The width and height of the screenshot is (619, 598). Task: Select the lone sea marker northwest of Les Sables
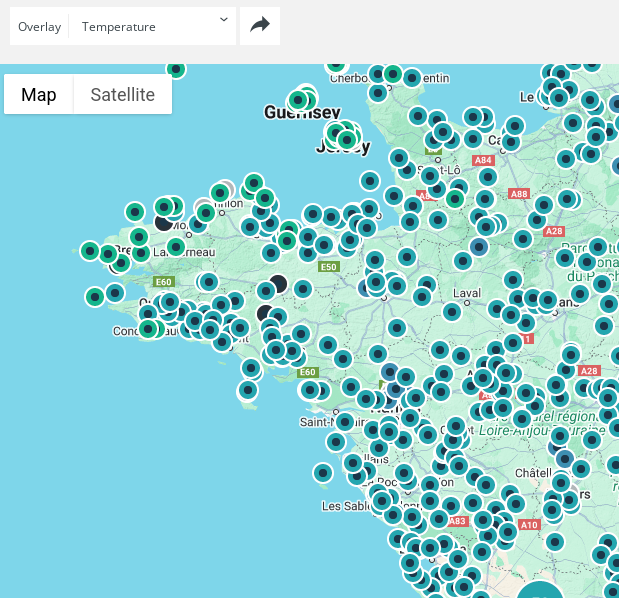323,472
